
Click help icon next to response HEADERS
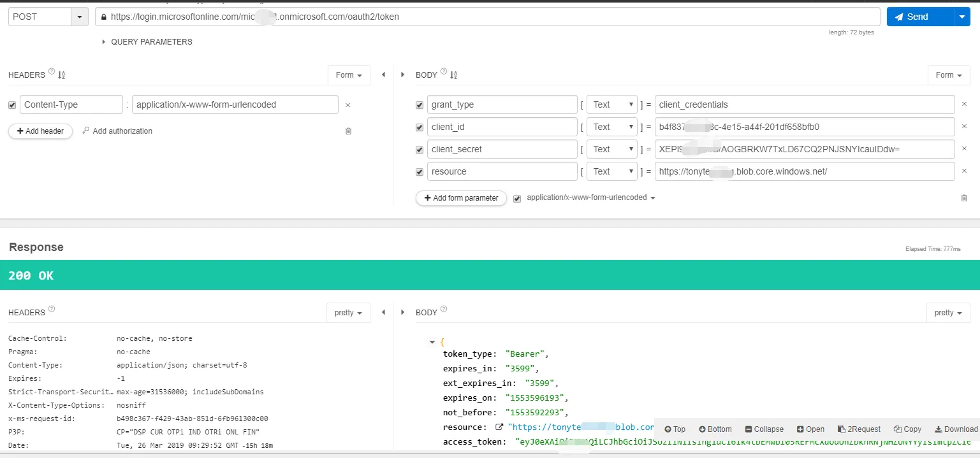pyautogui.click(x=52, y=310)
